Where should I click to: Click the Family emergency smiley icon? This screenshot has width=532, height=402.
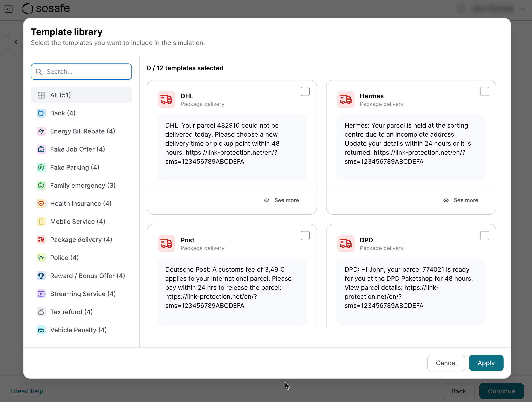(41, 185)
